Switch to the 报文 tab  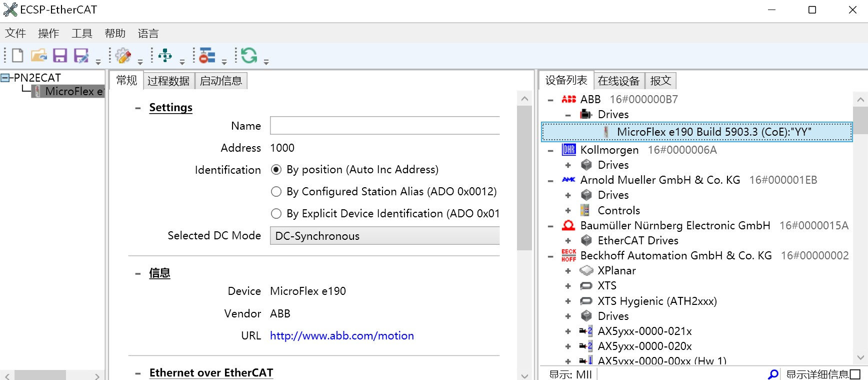tap(660, 81)
